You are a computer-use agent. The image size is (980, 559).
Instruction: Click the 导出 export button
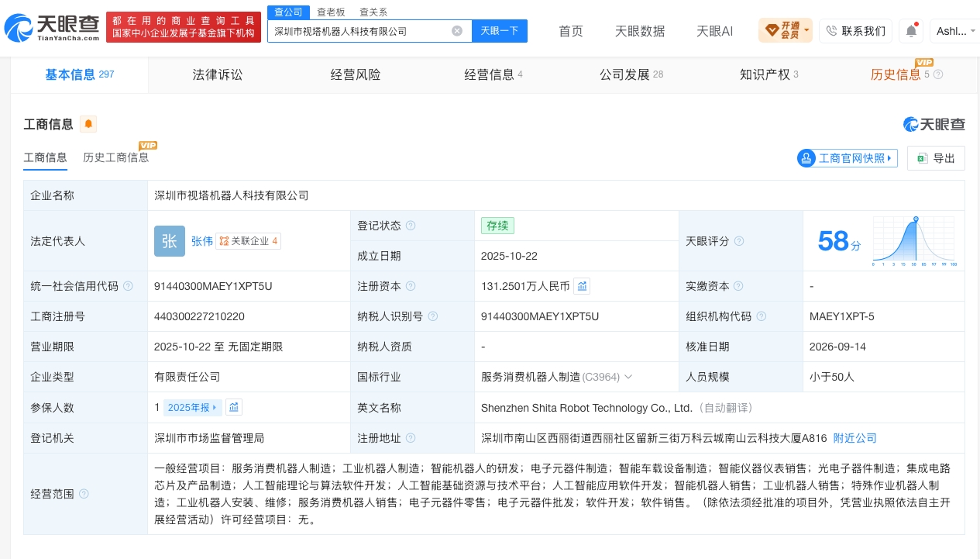[936, 158]
